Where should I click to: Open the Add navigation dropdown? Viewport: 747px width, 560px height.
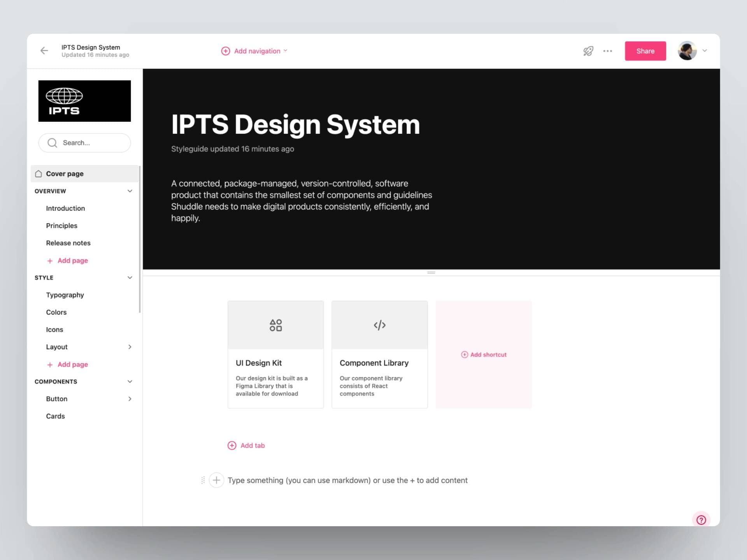(x=254, y=51)
